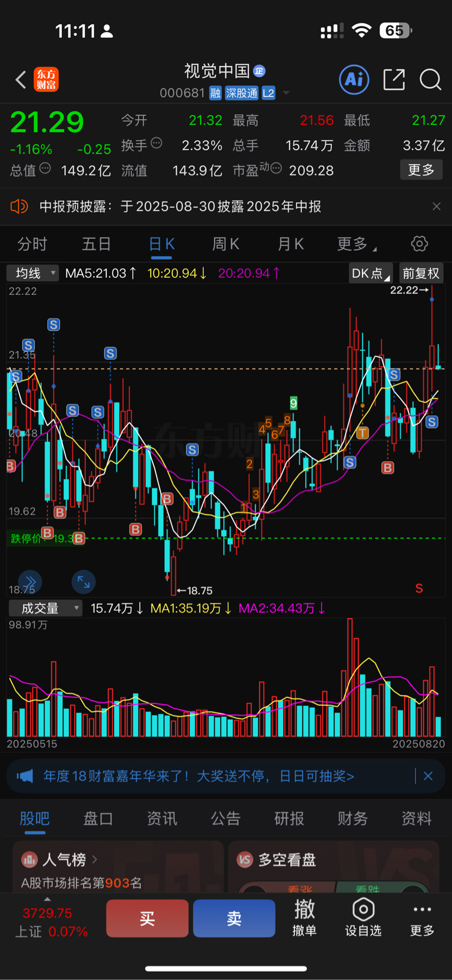Add to watchlist with 设自选 icon

click(x=363, y=918)
